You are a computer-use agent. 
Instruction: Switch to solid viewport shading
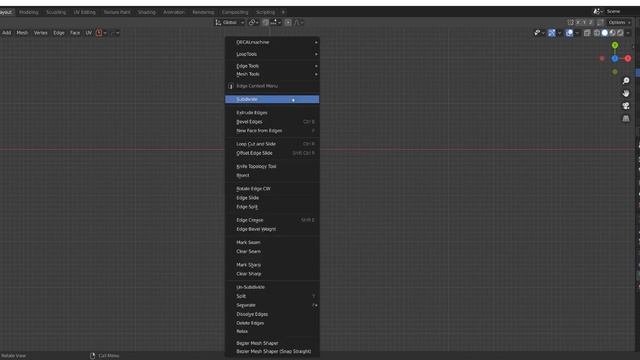(604, 33)
